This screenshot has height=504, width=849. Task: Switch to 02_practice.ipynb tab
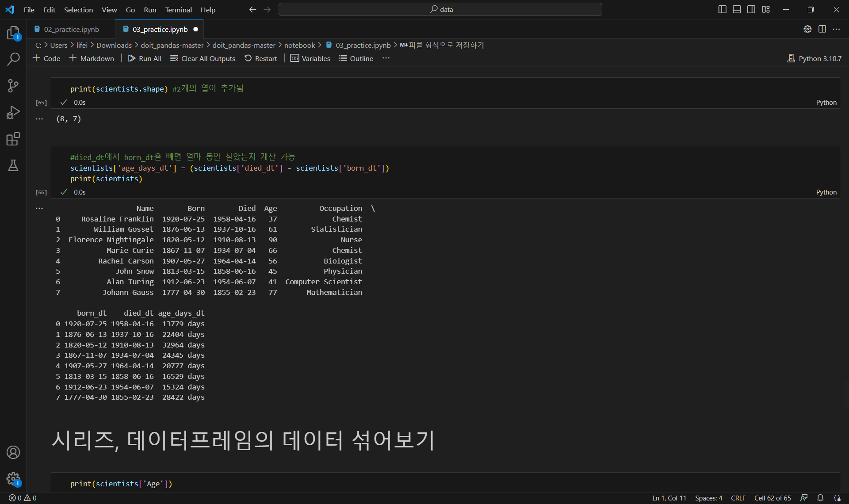point(71,29)
